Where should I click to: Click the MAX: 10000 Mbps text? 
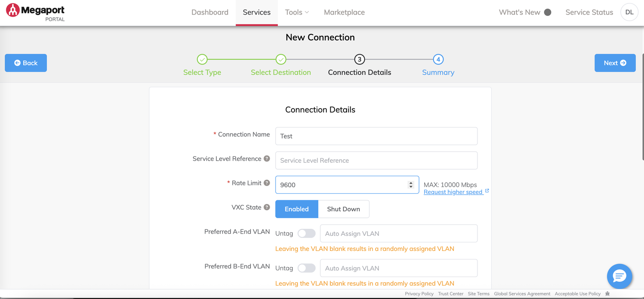point(450,185)
